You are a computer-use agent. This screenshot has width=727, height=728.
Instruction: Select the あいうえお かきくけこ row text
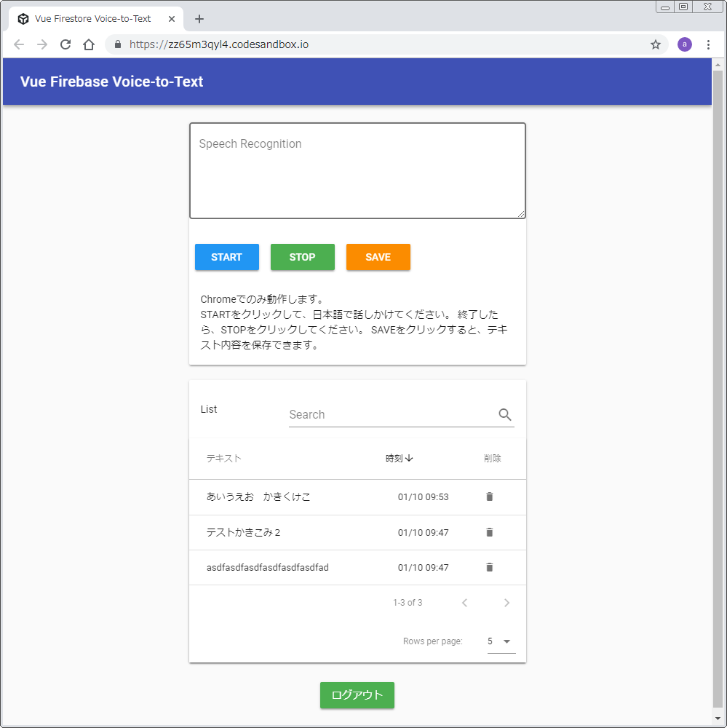pos(258,496)
